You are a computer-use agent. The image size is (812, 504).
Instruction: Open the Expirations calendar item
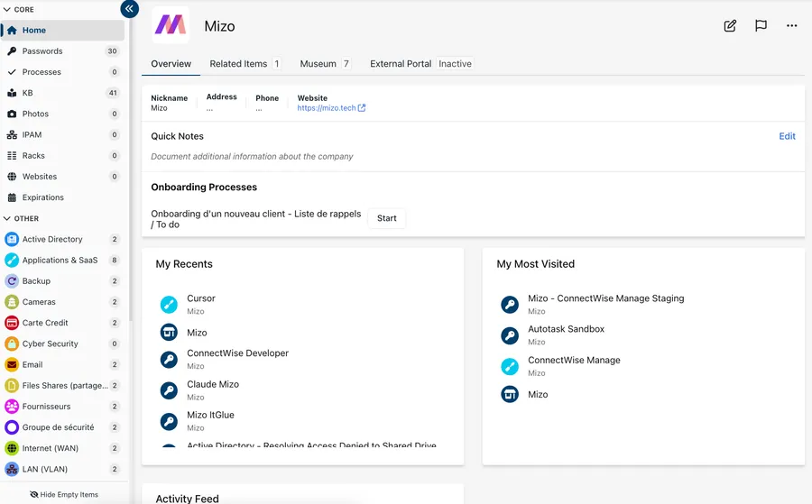pos(62,197)
